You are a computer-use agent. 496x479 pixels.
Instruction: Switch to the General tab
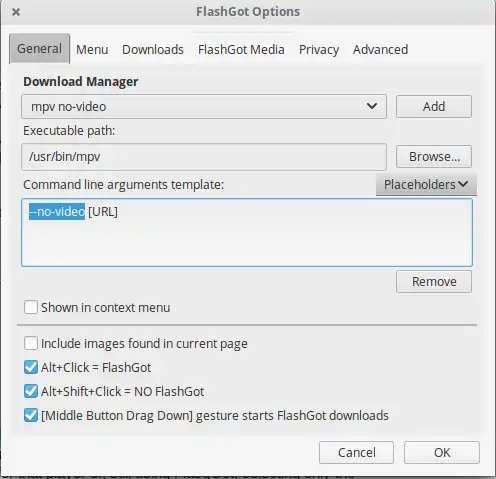39,49
